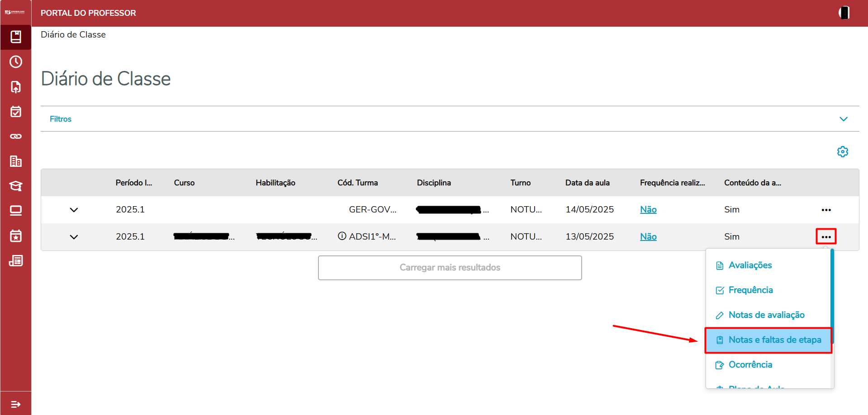
Task: Click the building icon in sidebar
Action: click(x=16, y=161)
